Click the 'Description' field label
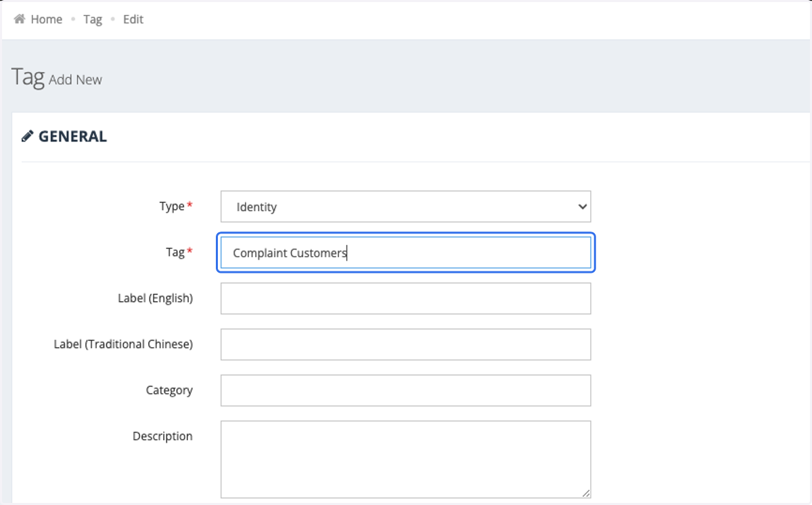 pos(162,436)
